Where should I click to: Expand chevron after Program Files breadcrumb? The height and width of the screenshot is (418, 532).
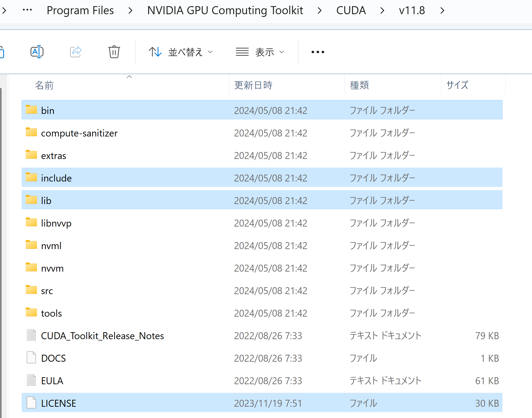(131, 11)
